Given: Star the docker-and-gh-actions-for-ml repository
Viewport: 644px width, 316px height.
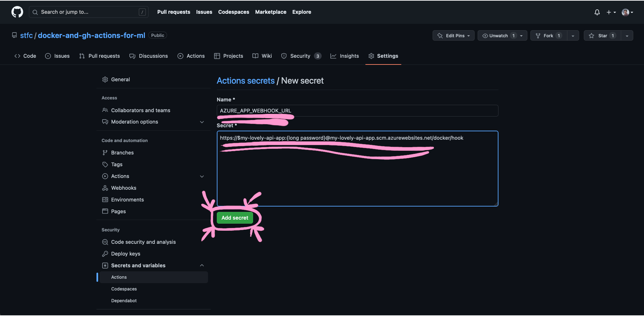Looking at the screenshot, I should coord(602,35).
